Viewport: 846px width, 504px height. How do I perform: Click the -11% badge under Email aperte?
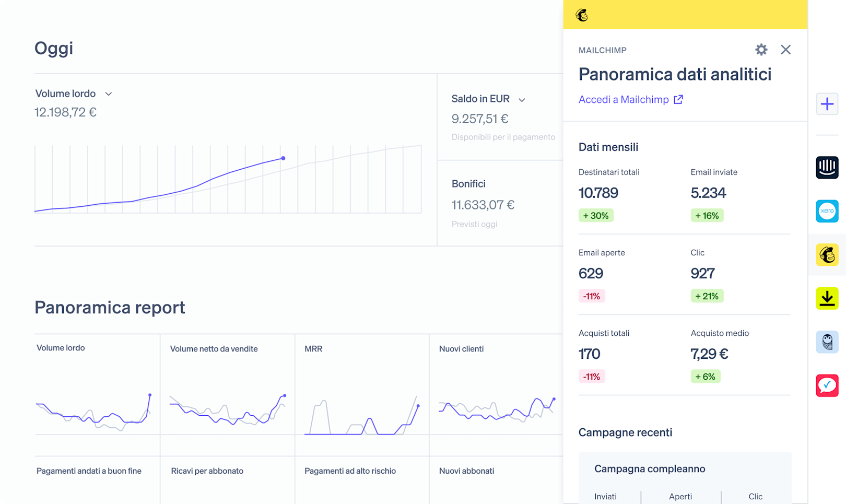tap(592, 296)
